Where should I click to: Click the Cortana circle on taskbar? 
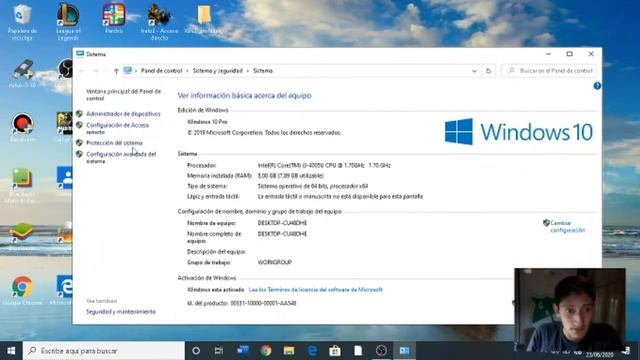196,351
